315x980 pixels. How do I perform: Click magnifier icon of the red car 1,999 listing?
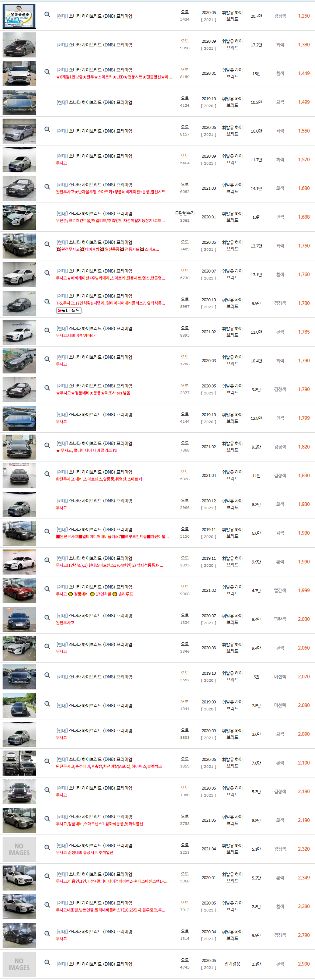47,589
